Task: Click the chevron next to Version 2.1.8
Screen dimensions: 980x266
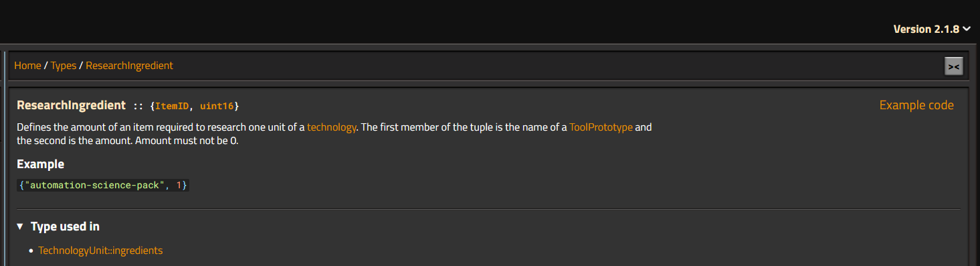Action: click(x=967, y=29)
